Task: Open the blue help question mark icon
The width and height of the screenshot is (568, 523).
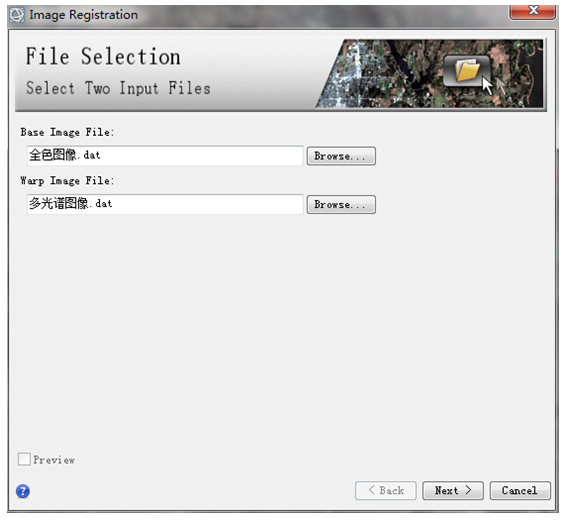Action: coord(23,491)
